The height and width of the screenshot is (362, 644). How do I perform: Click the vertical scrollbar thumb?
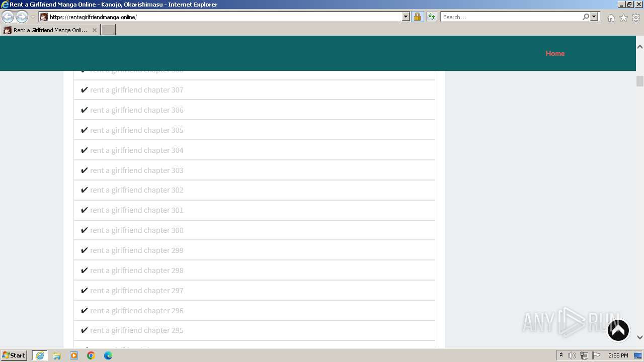coord(640,81)
